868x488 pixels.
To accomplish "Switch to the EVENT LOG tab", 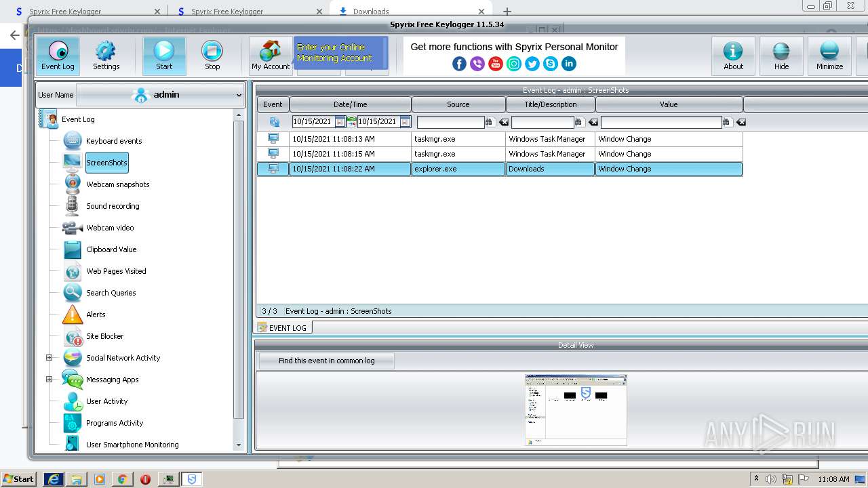I will tap(283, 327).
